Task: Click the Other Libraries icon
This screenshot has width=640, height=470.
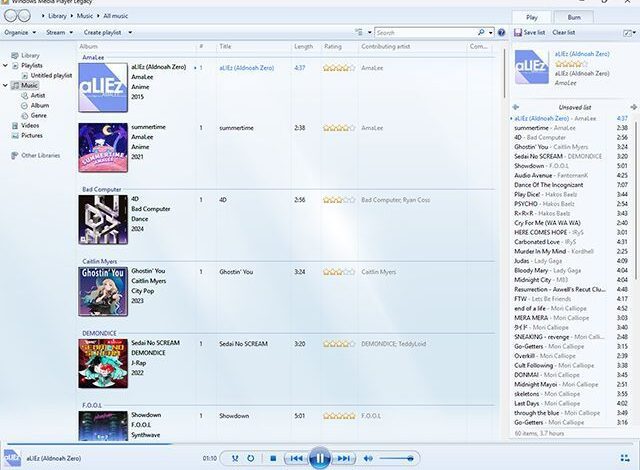Action: [x=15, y=155]
